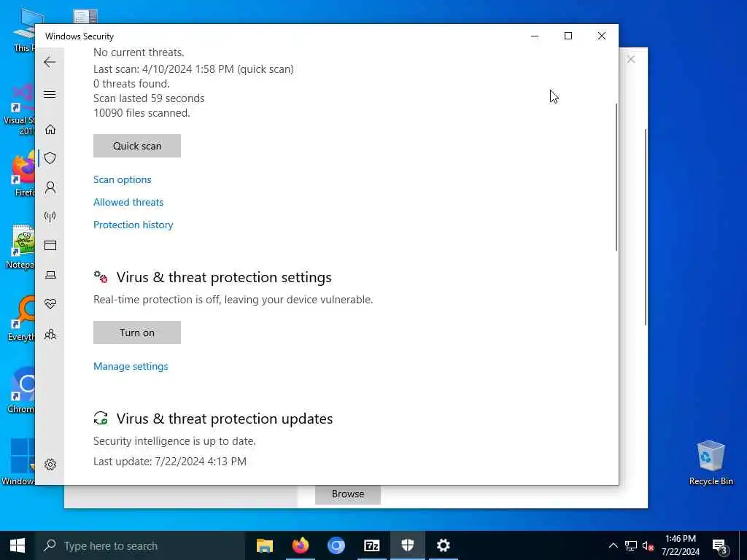The height and width of the screenshot is (560, 747).
Task: Open the Windows Start menu
Action: pos(18,545)
